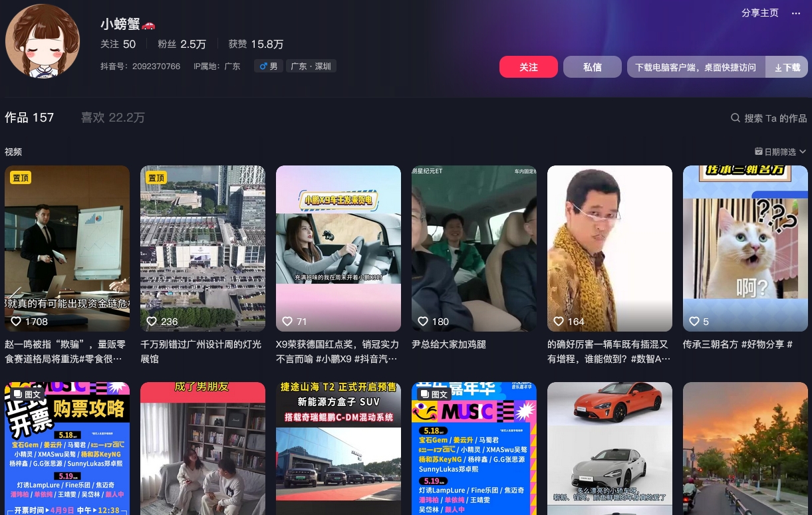
Task: Click the heart icon showing 71 likes
Action: point(287,321)
